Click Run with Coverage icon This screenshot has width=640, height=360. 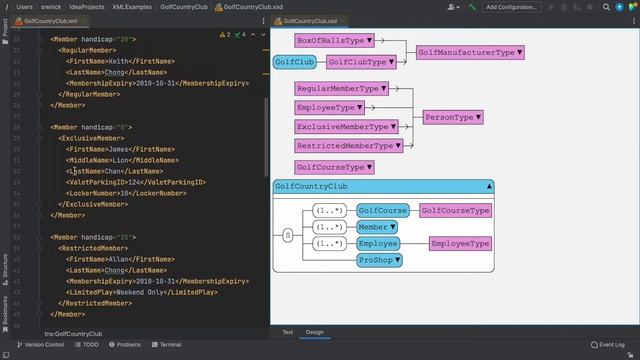click(x=577, y=7)
